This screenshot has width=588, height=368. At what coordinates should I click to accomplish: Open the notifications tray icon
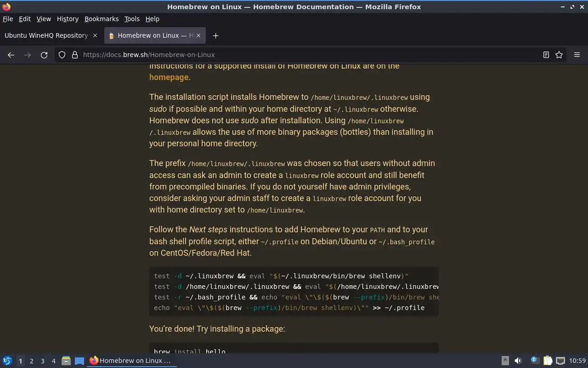pyautogui.click(x=534, y=361)
